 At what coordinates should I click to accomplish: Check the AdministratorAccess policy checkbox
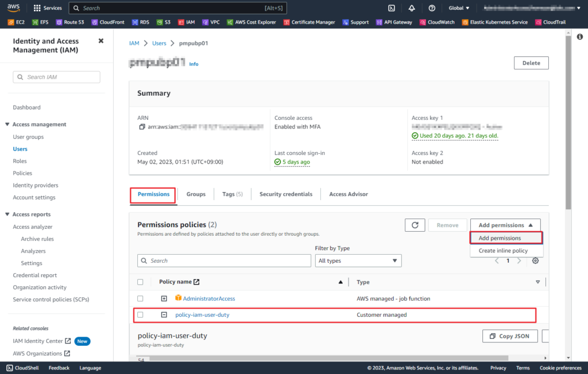[140, 298]
